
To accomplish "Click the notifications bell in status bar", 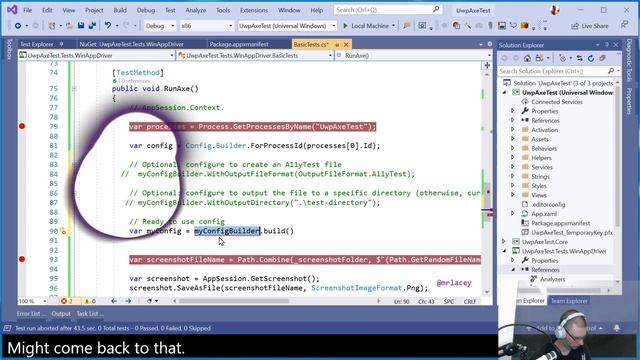I will pos(617,328).
